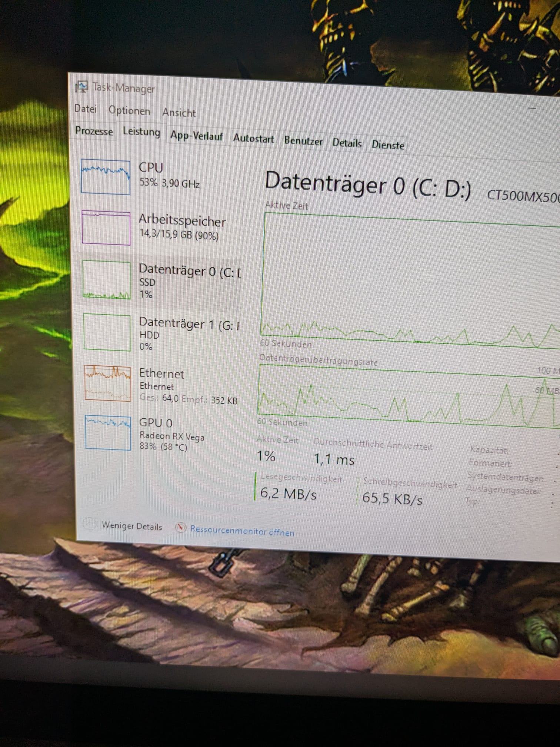
Task: Click the CPU label in sidebar
Action: [151, 167]
